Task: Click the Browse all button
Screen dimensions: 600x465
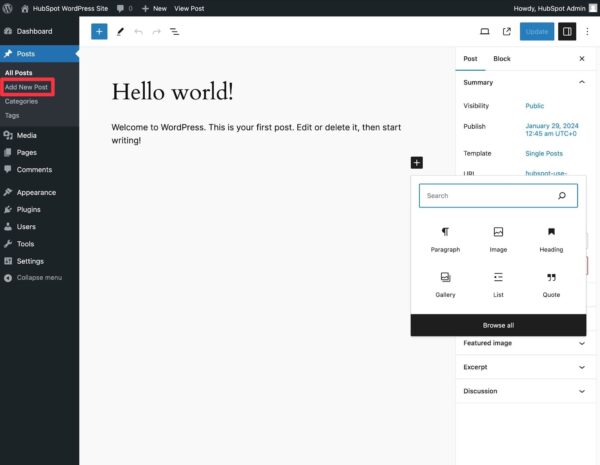Action: (498, 325)
